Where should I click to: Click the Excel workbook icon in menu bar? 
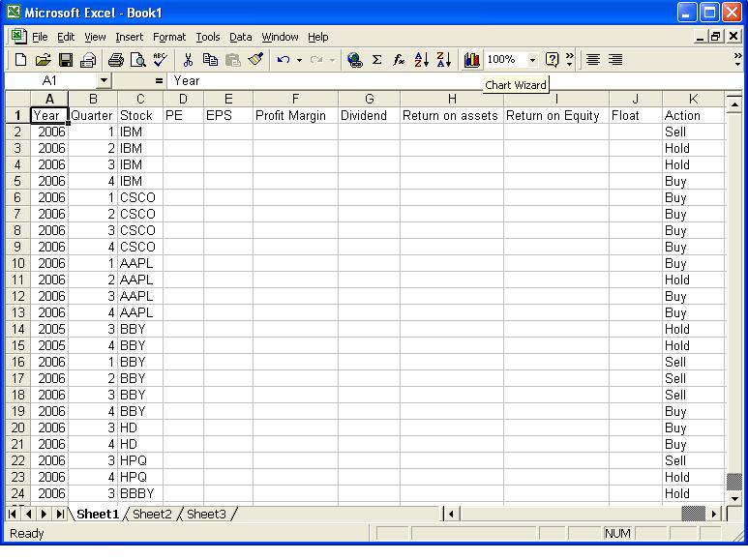(18, 37)
